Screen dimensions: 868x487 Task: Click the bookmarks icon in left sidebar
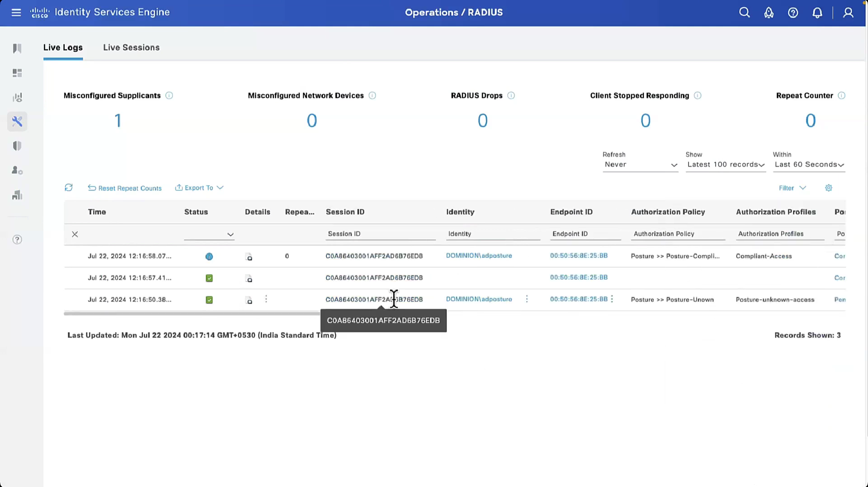[17, 49]
